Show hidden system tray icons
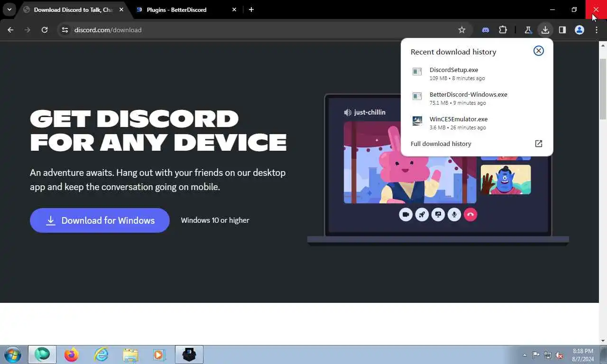Screen dimensions: 607x364 524,355
